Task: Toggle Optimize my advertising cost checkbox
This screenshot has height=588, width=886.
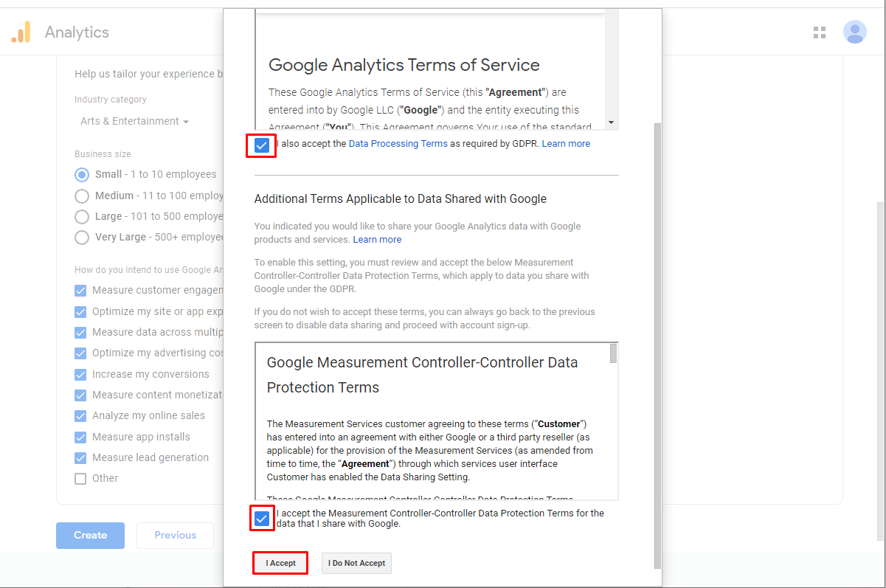Action: coord(80,353)
